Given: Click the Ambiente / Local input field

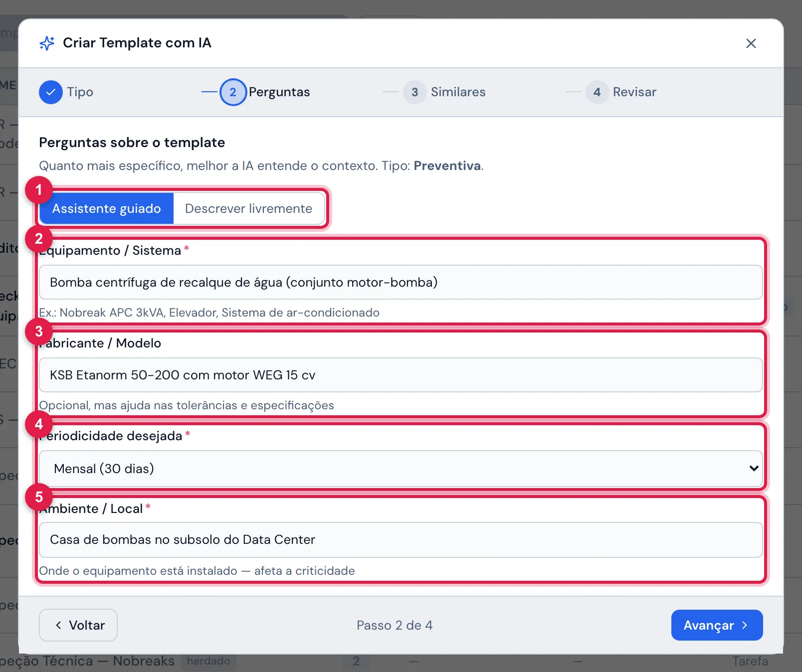Looking at the screenshot, I should coord(401,540).
